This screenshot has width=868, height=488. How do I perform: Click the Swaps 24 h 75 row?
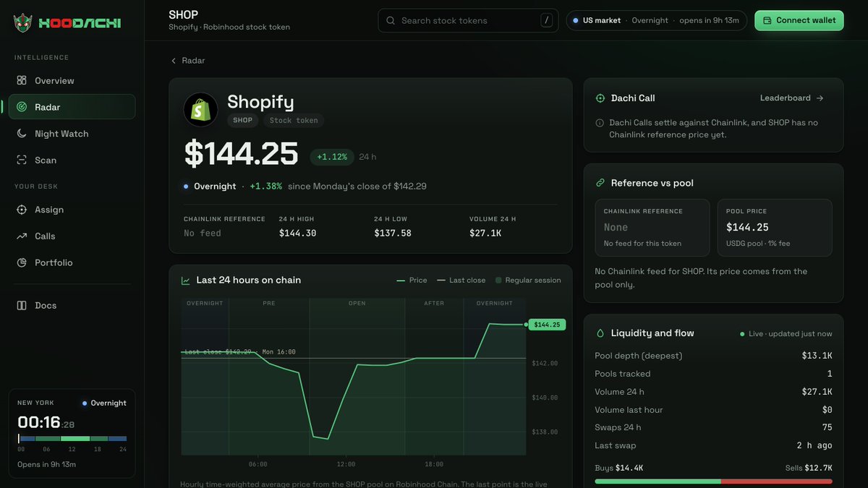point(713,427)
